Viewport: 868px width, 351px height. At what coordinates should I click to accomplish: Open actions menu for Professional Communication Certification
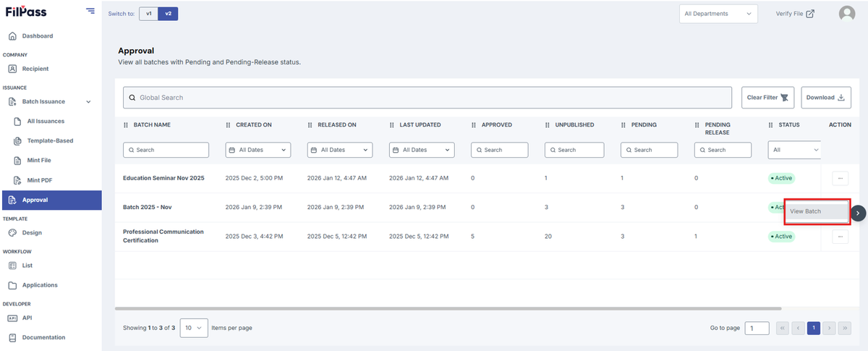point(840,236)
